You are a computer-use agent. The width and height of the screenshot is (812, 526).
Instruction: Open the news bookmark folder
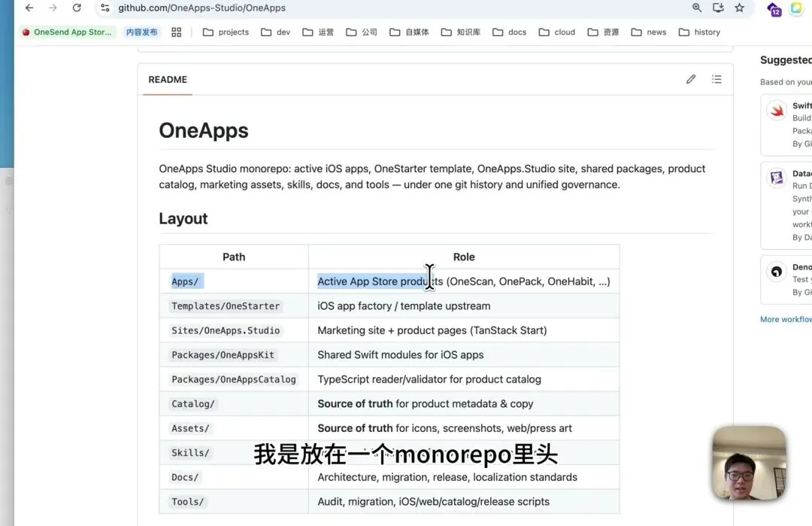click(x=649, y=32)
